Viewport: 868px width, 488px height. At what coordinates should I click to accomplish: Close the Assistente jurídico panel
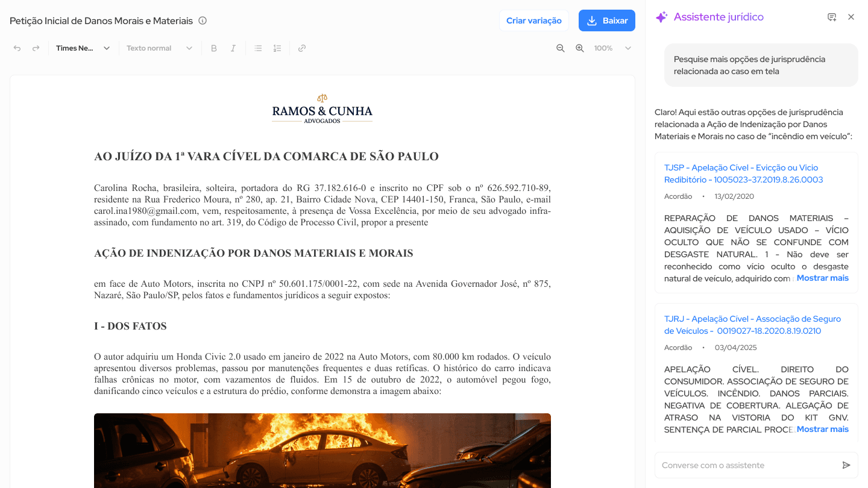[x=851, y=17]
